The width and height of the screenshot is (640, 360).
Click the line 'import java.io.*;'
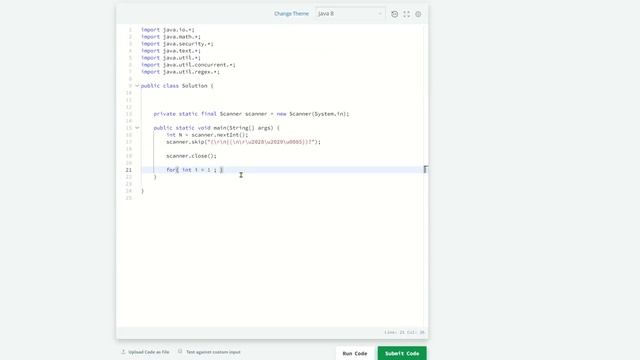168,30
